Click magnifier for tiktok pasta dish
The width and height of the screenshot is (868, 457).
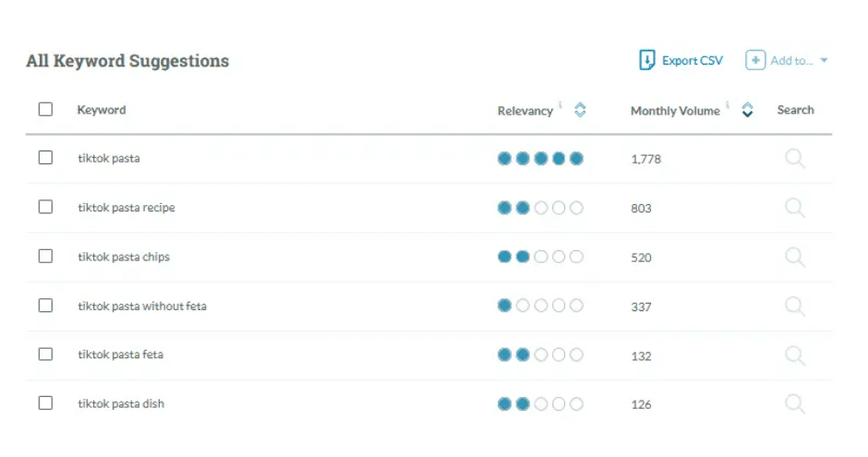coord(794,403)
